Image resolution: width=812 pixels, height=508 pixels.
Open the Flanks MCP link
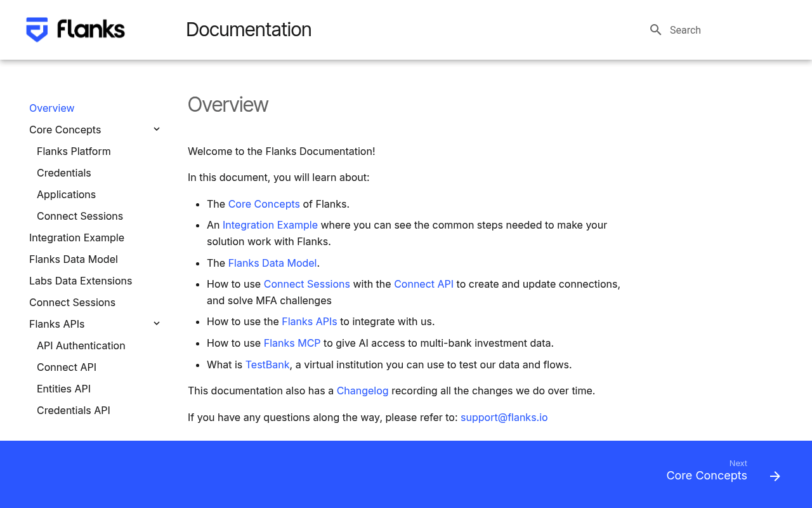[292, 343]
